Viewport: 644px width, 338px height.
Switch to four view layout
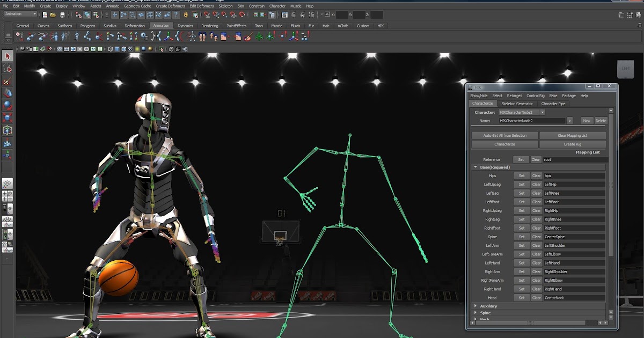tap(8, 196)
